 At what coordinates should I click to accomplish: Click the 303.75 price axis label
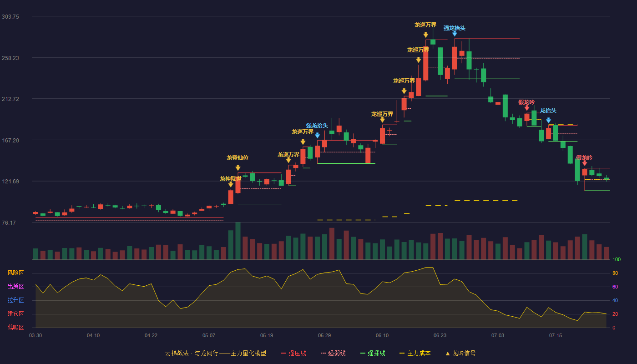(x=10, y=16)
